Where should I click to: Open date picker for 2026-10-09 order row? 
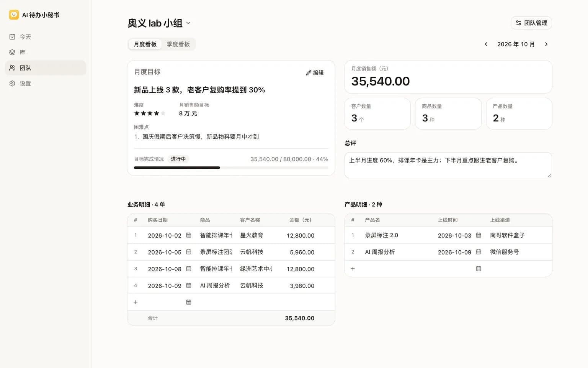pos(189,286)
